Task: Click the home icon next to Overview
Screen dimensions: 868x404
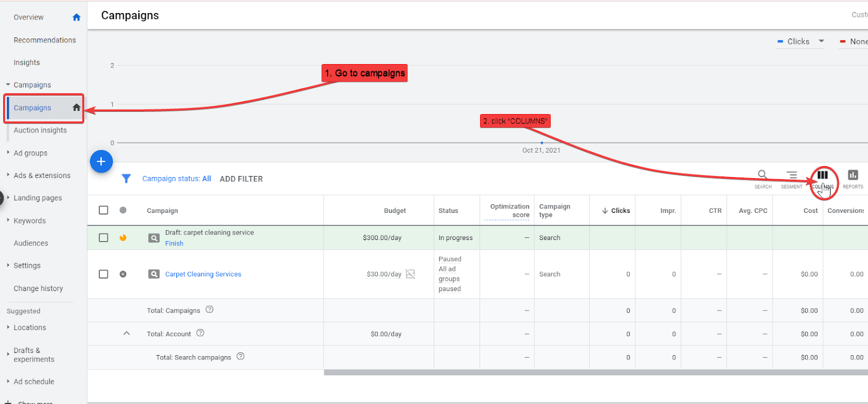Action: coord(76,17)
